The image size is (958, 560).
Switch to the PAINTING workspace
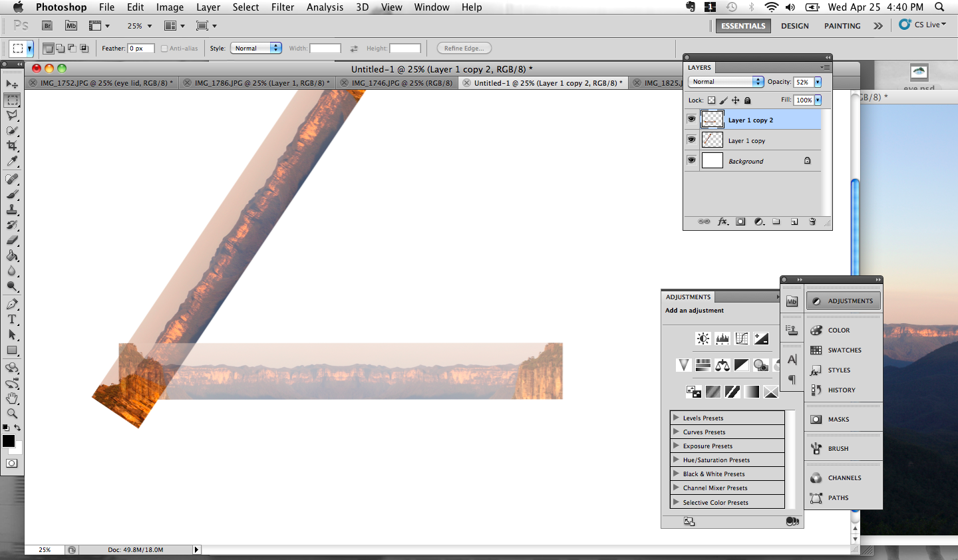click(x=842, y=25)
